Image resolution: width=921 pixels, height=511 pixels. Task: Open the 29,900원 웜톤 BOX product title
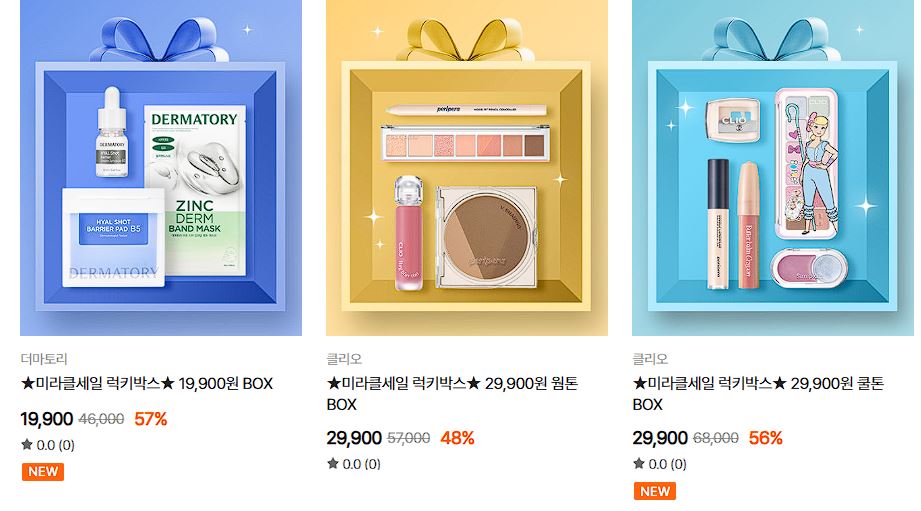(452, 394)
